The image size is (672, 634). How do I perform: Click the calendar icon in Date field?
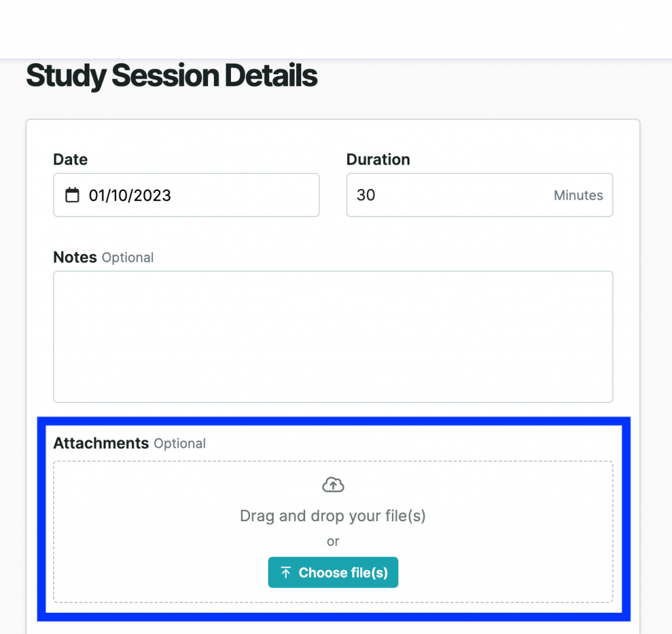pos(72,195)
